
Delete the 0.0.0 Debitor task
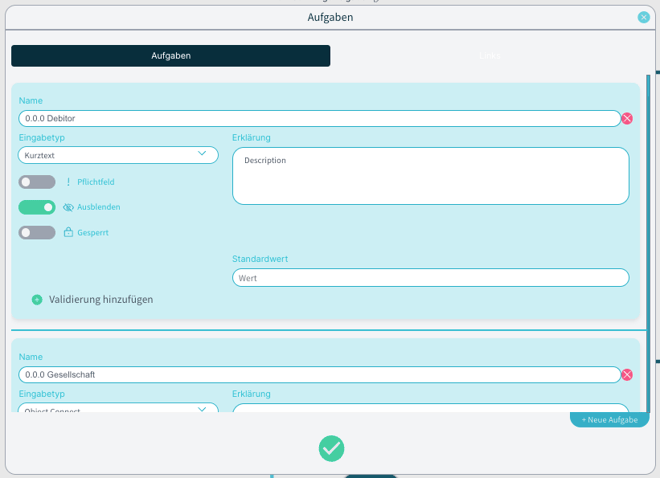[627, 118]
